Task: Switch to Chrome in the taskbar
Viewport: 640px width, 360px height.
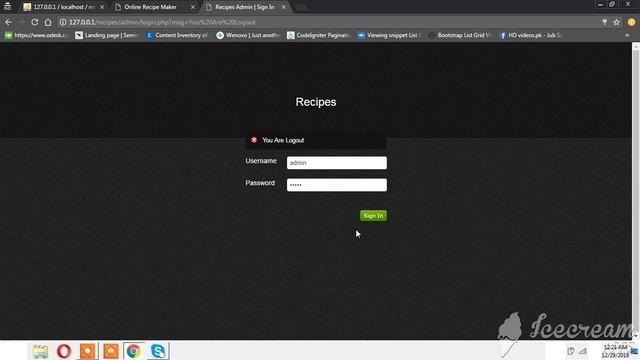Action: click(x=133, y=351)
